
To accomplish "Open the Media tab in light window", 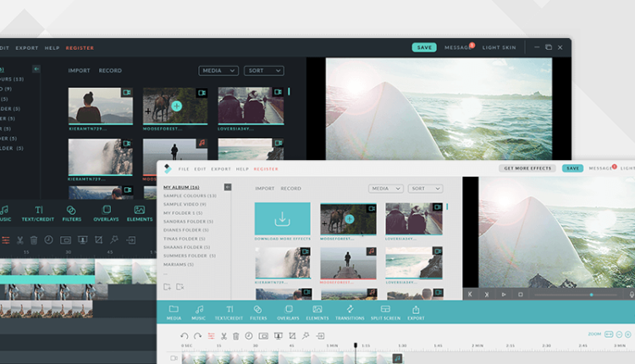I will tap(174, 312).
